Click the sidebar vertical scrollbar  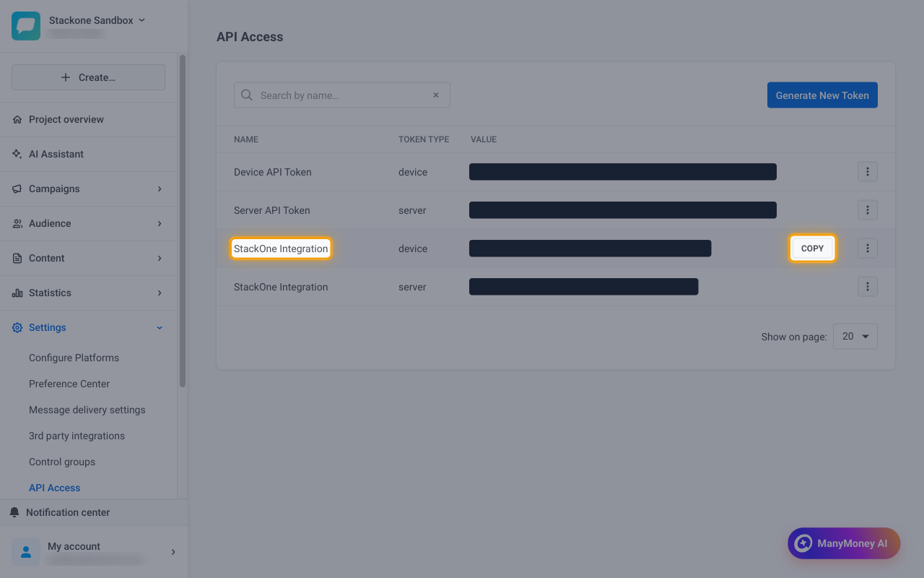[183, 220]
